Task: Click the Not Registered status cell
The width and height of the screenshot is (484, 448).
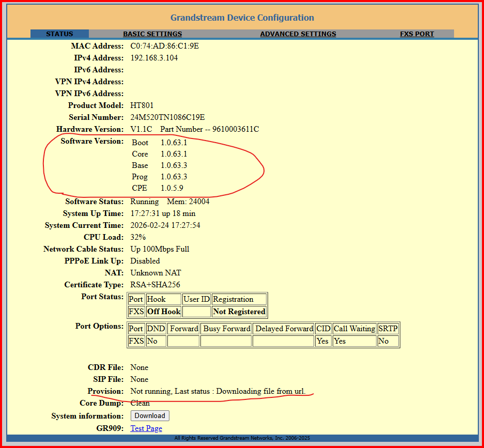Action: pos(239,312)
